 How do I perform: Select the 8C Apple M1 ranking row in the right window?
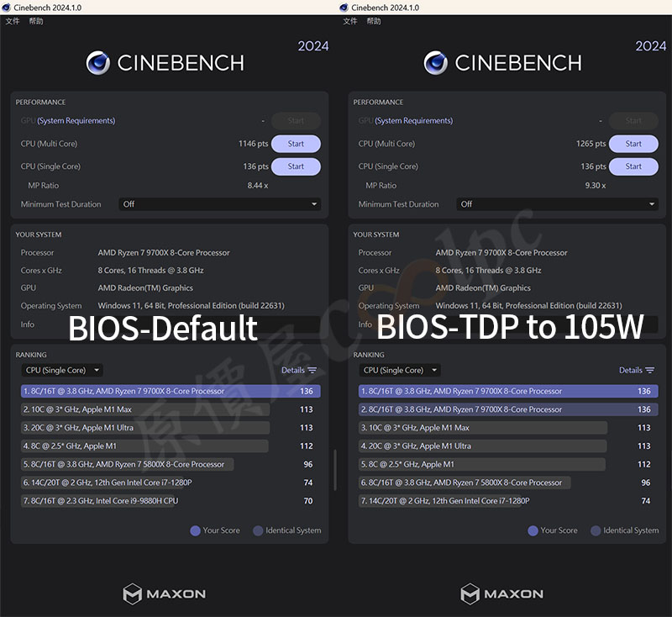[508, 464]
